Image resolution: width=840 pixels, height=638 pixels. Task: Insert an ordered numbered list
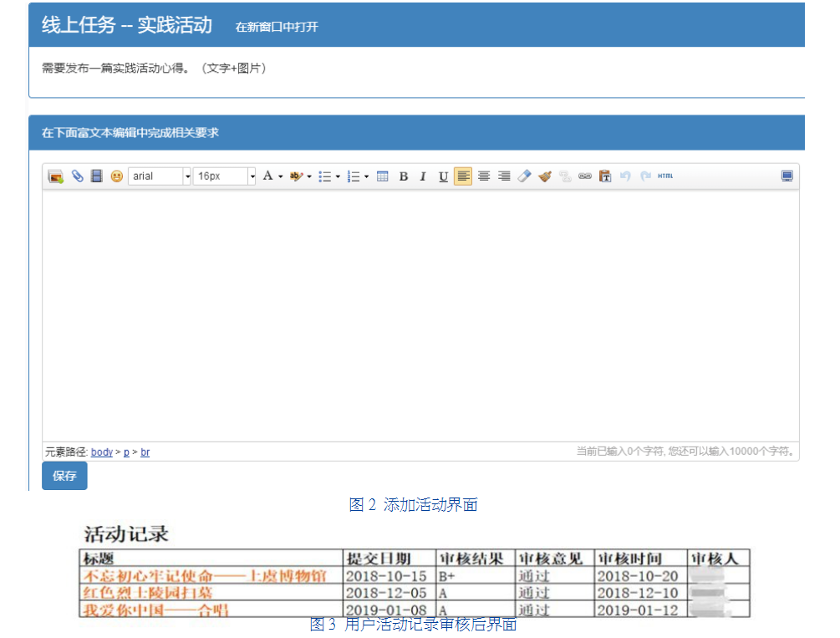pos(354,176)
